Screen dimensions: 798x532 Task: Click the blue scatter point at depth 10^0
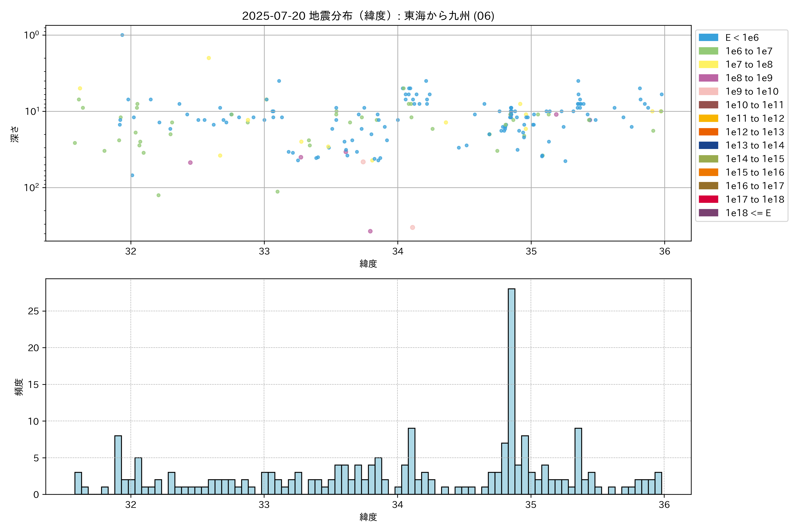point(122,35)
